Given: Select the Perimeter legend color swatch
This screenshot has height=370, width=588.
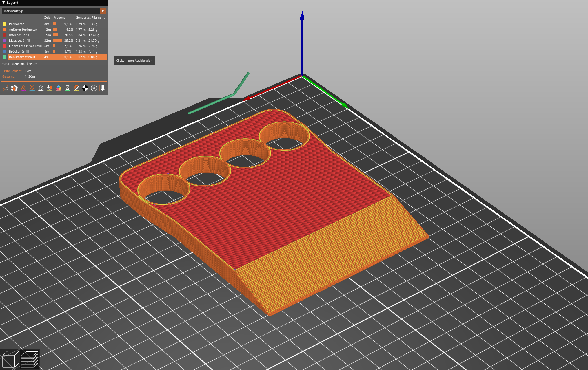Looking at the screenshot, I should 4,24.
